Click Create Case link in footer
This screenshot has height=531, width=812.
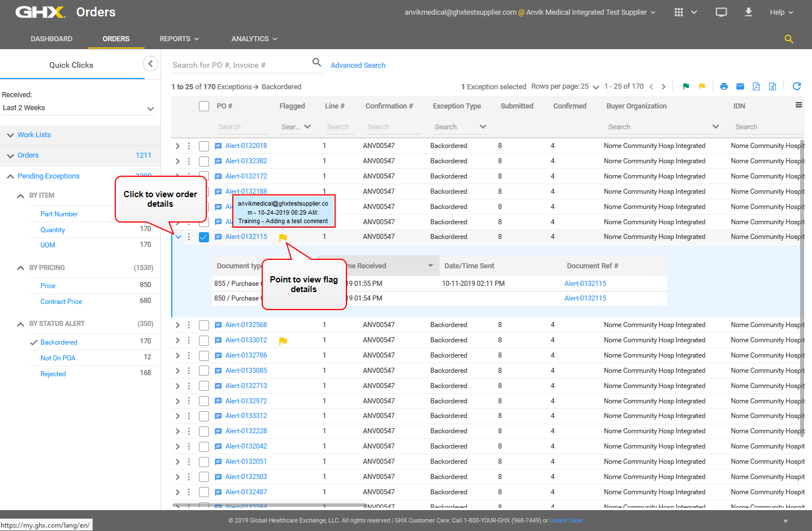point(566,521)
